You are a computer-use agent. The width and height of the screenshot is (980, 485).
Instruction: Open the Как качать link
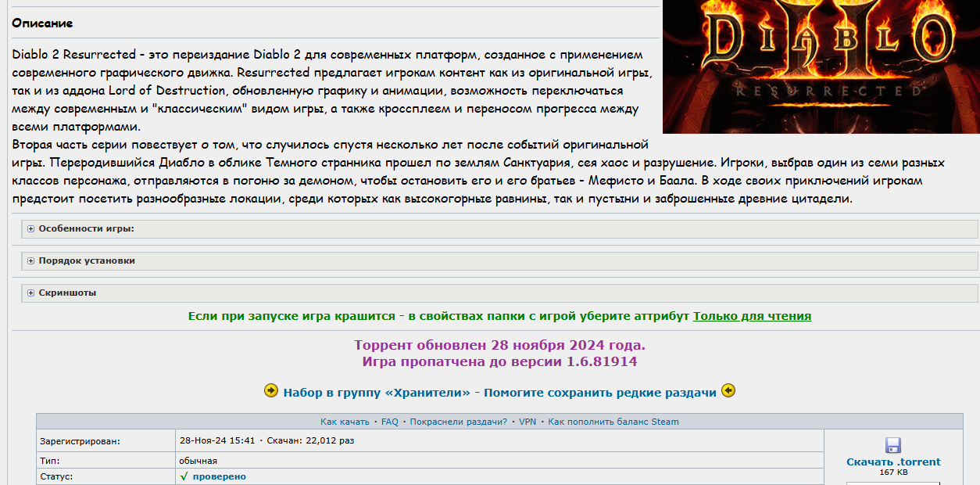pos(345,422)
